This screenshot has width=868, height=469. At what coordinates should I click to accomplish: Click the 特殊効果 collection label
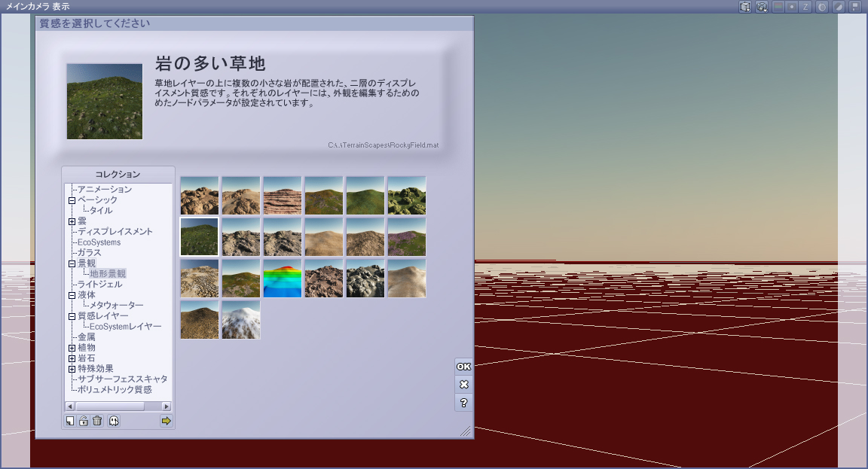point(96,368)
